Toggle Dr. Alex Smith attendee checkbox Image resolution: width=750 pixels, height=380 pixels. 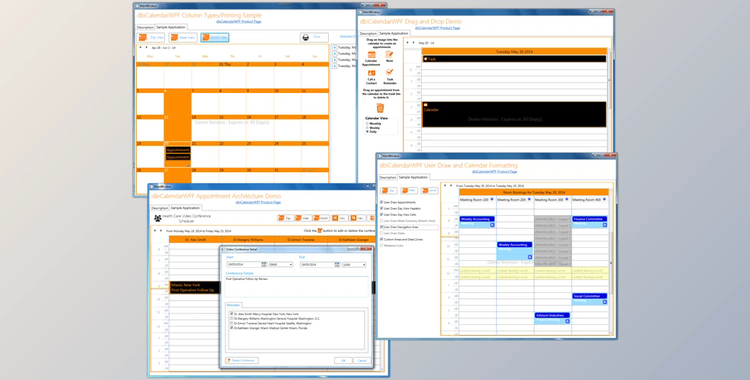tap(232, 314)
